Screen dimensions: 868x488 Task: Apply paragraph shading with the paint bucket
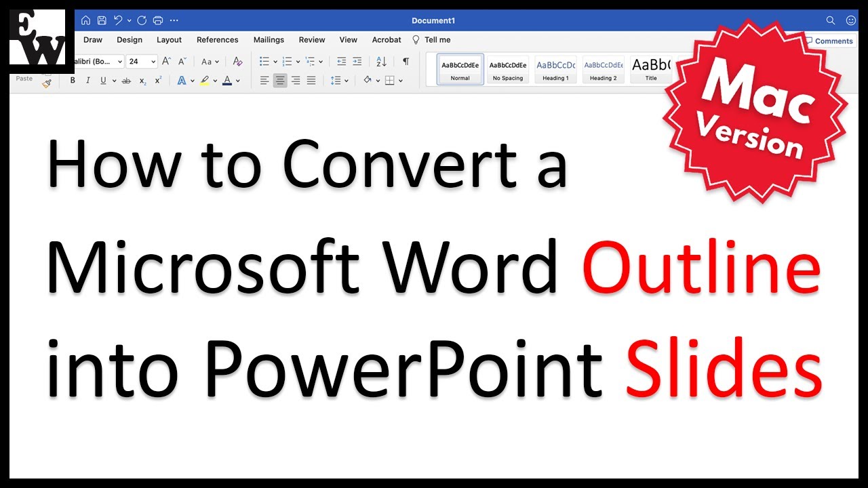(368, 81)
